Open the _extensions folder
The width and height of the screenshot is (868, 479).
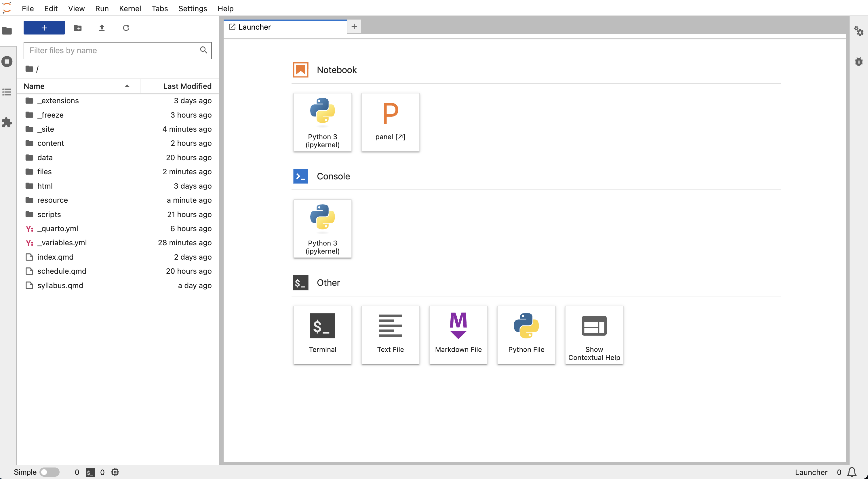click(58, 101)
